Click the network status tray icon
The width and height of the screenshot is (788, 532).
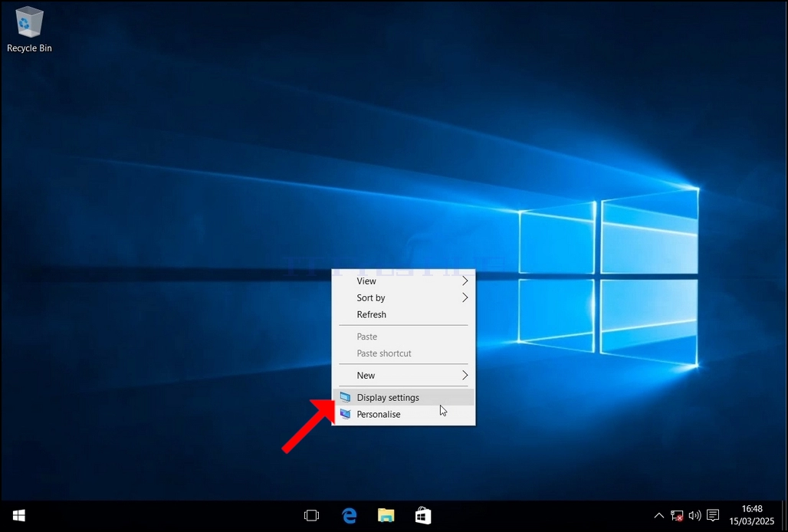pyautogui.click(x=677, y=516)
